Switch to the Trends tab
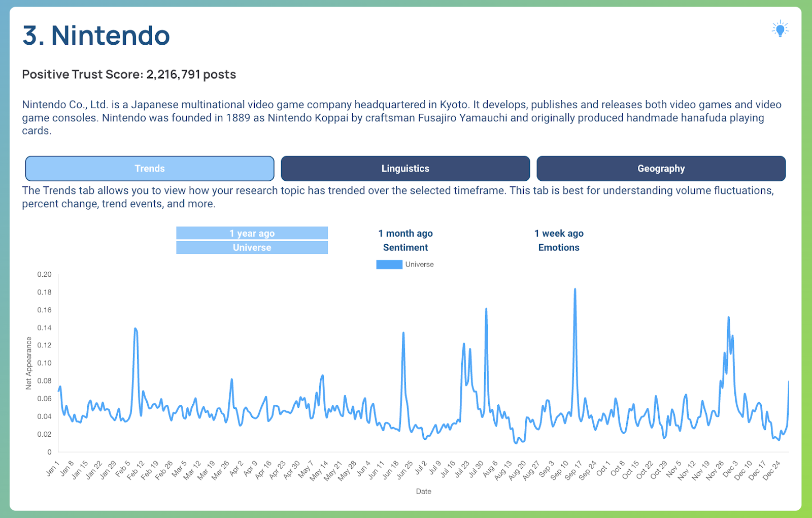812x518 pixels. coord(150,169)
